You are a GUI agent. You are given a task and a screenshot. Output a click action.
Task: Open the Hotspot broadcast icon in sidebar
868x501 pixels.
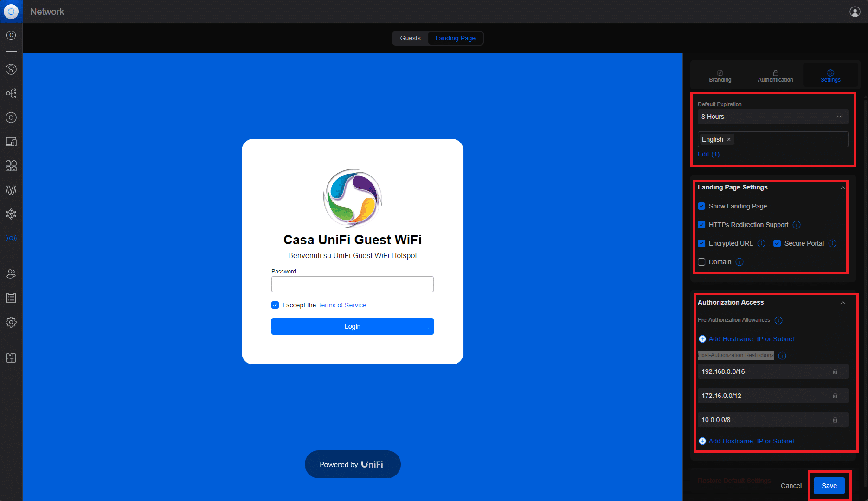click(x=11, y=238)
